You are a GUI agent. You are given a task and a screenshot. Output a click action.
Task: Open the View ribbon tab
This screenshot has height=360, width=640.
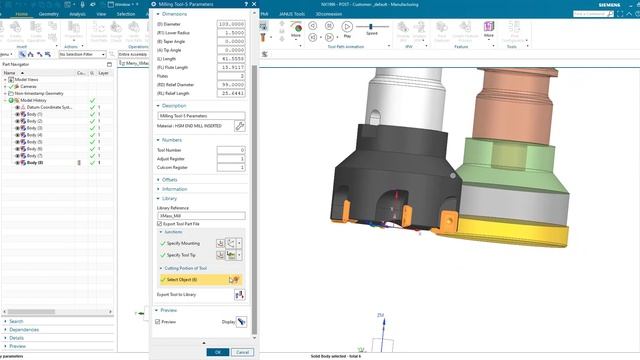point(101,14)
